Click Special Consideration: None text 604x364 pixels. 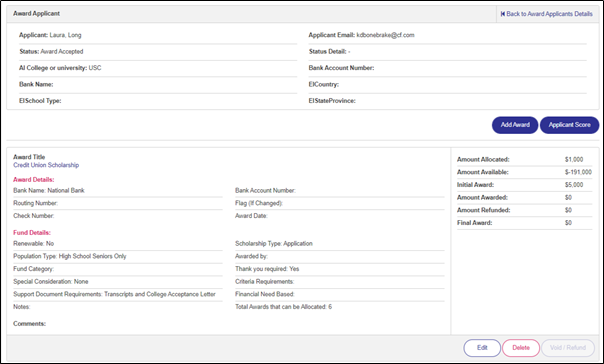pos(51,282)
